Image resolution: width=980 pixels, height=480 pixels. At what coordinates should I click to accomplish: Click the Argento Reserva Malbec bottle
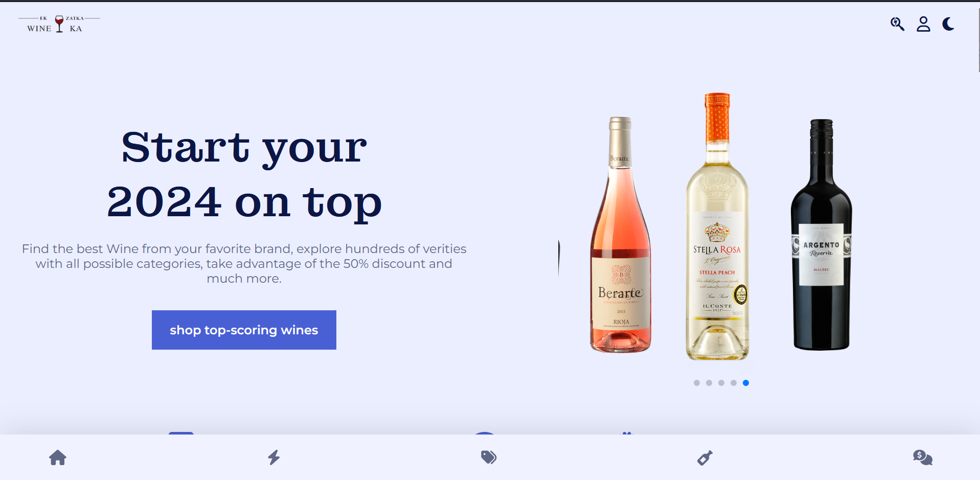click(x=821, y=235)
